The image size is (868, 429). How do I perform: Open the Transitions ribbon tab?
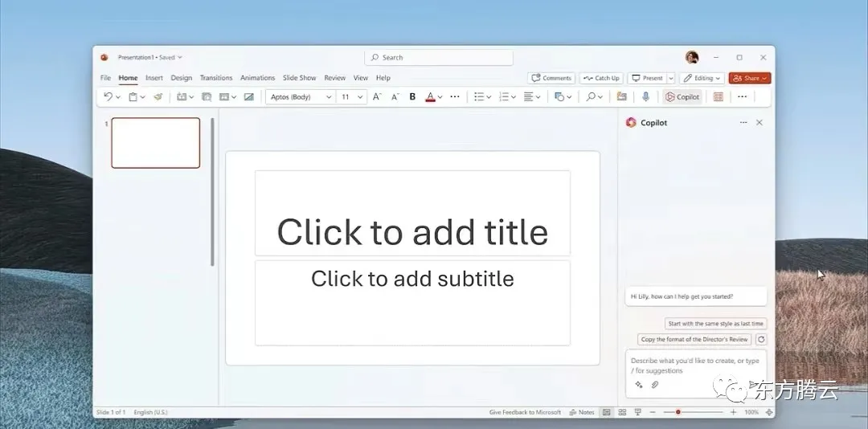coord(216,78)
